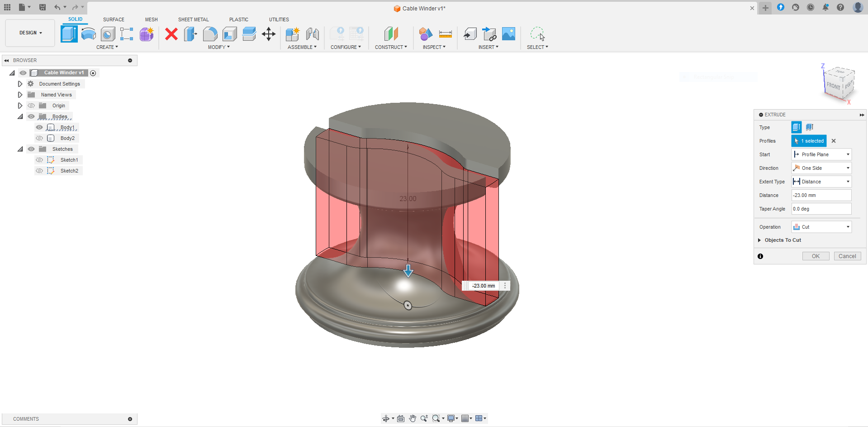868x427 pixels.
Task: Switch to the Sheet Metal tab
Action: click(194, 19)
